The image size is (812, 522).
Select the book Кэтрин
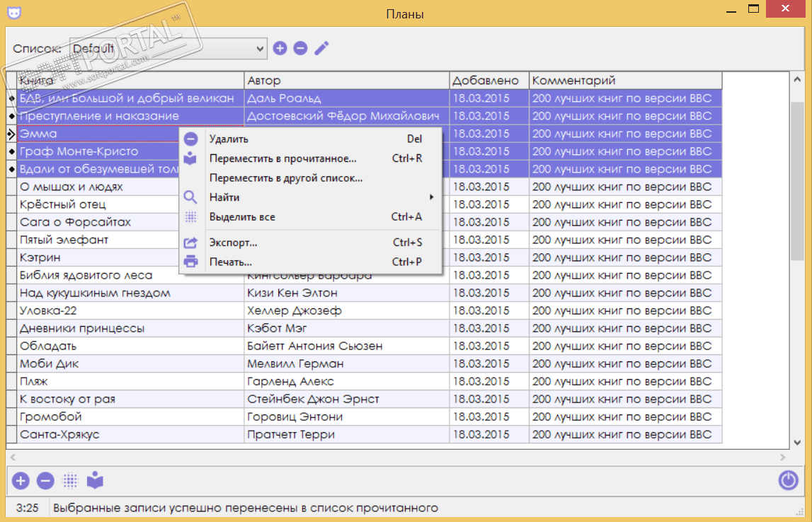coord(98,257)
